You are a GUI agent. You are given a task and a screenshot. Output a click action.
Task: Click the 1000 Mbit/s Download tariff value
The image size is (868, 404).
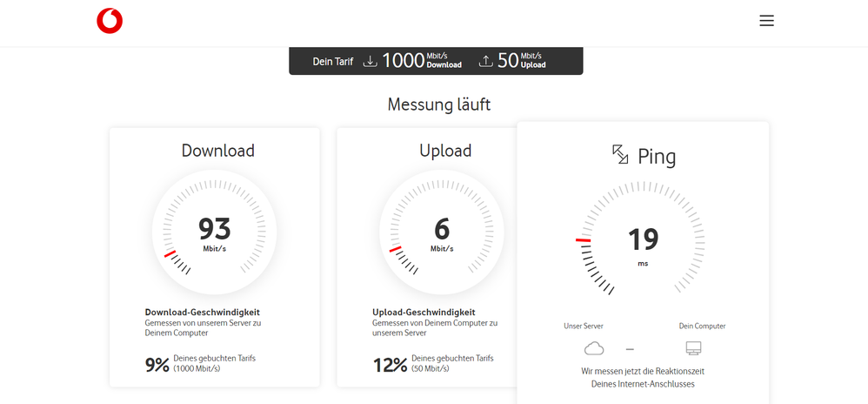[x=422, y=61]
